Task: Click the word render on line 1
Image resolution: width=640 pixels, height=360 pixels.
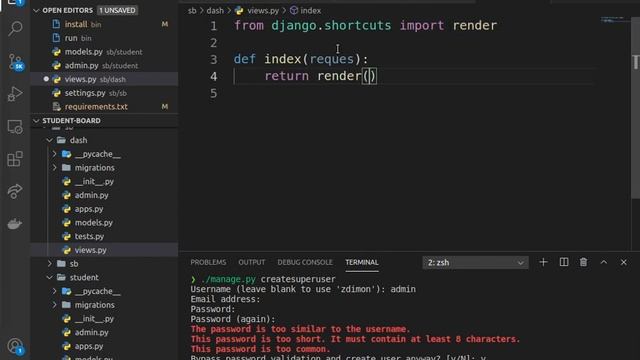Action: point(475,26)
